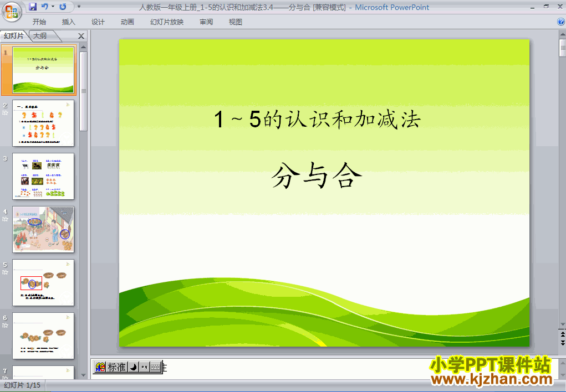Screen dimensions: 566x392
Task: Toggle the IME half/full-width moon icon
Action: click(133, 367)
